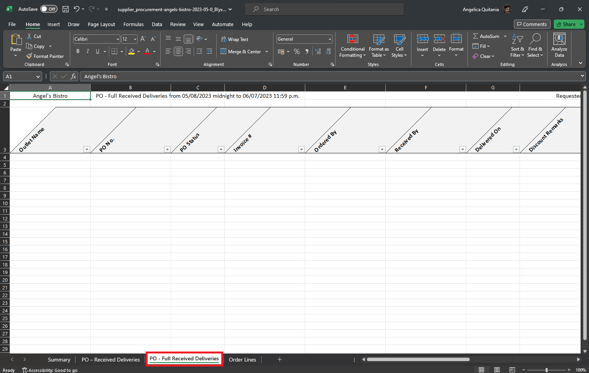Apply comma style format
This screenshot has width=589, height=373.
(x=307, y=51)
